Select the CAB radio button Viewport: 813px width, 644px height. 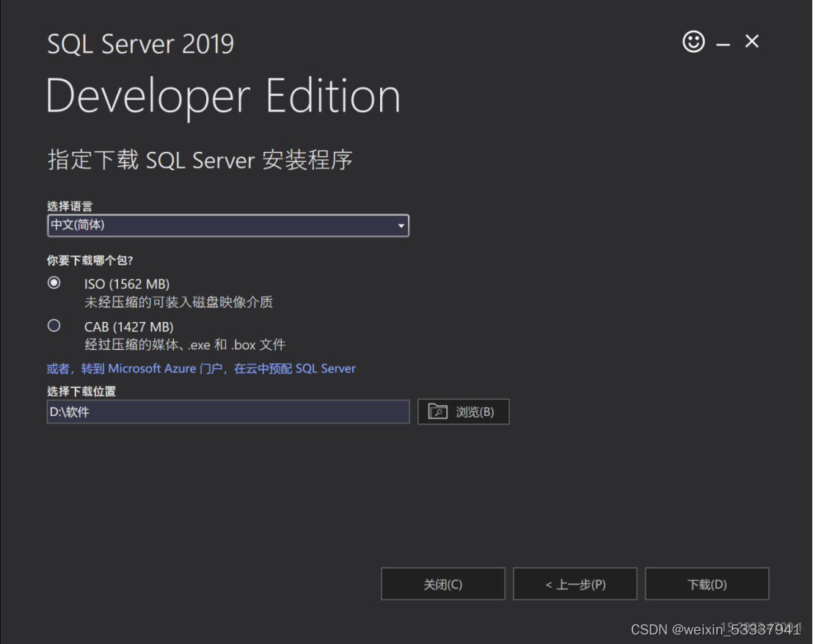click(x=54, y=326)
